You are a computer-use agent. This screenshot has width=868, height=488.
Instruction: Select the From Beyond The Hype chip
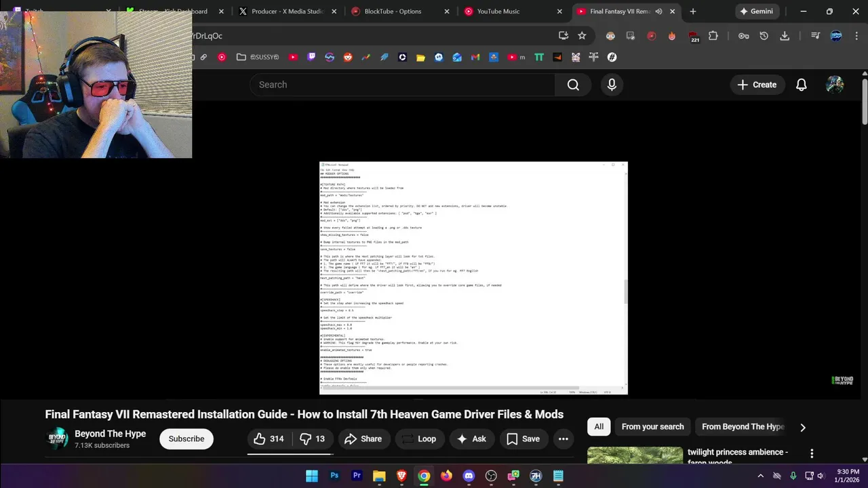click(x=743, y=426)
